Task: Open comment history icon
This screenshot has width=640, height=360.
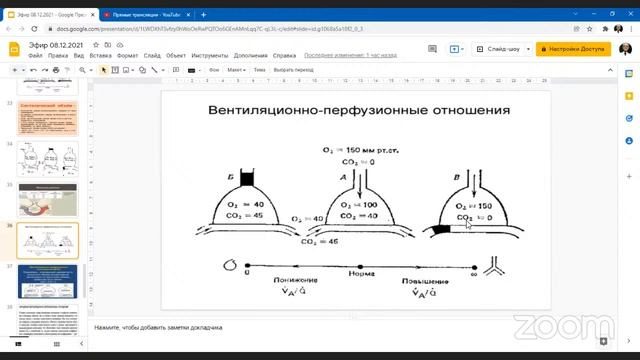Action: tap(432, 49)
